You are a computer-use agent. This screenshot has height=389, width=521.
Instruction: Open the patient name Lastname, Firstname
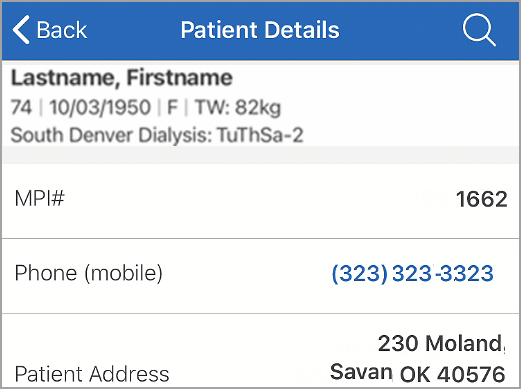pos(122,78)
